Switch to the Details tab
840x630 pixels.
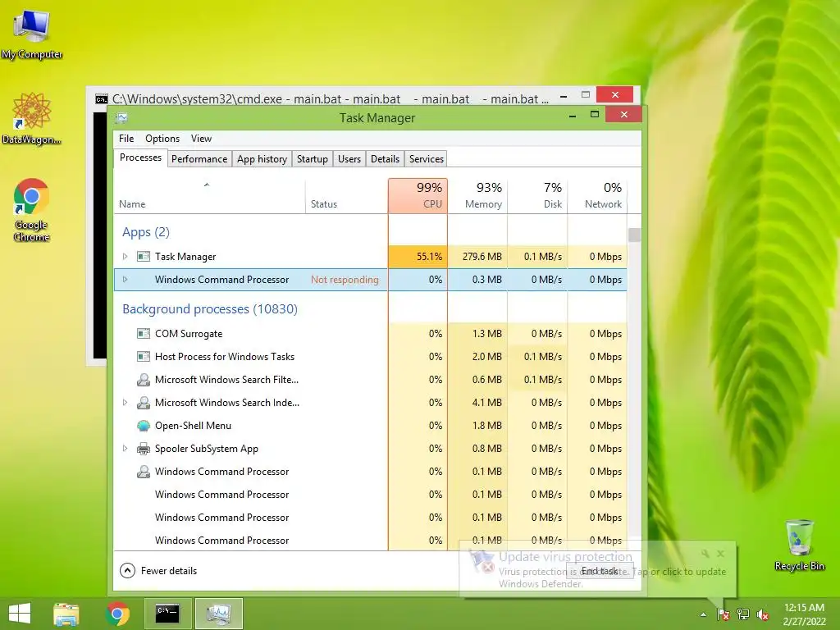pos(386,159)
